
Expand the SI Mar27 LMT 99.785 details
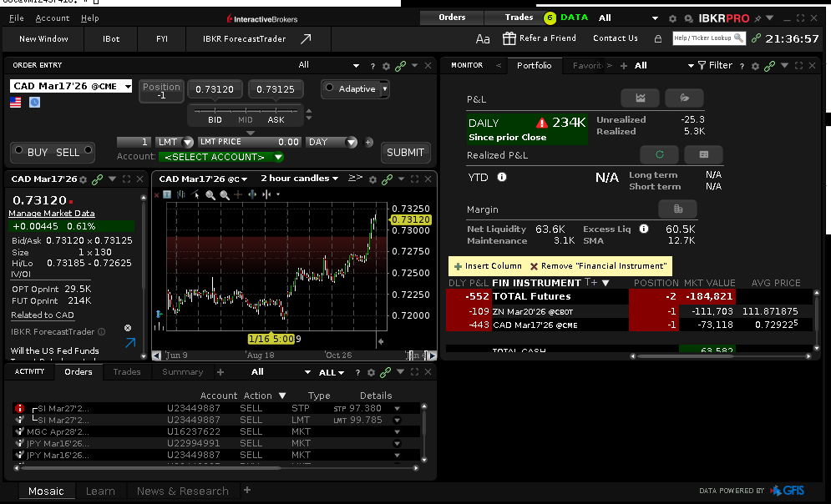coord(397,421)
